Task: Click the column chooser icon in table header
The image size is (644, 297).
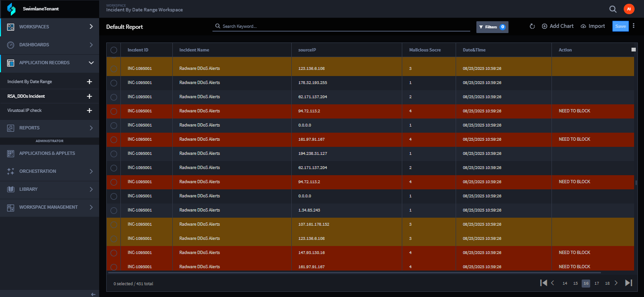Action: tap(633, 50)
